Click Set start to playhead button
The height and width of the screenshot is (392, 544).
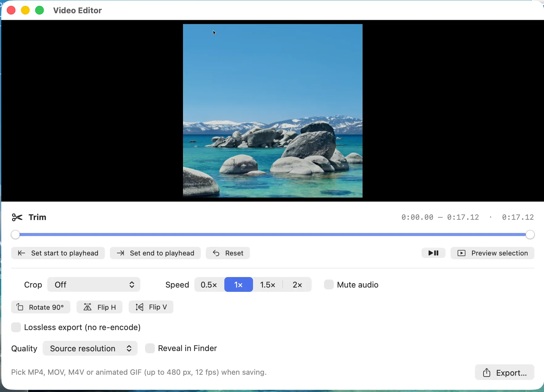58,253
